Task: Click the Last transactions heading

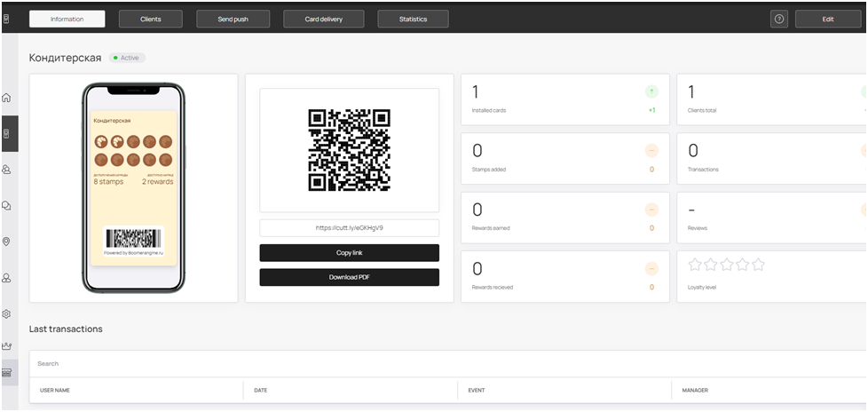Action: (66, 329)
